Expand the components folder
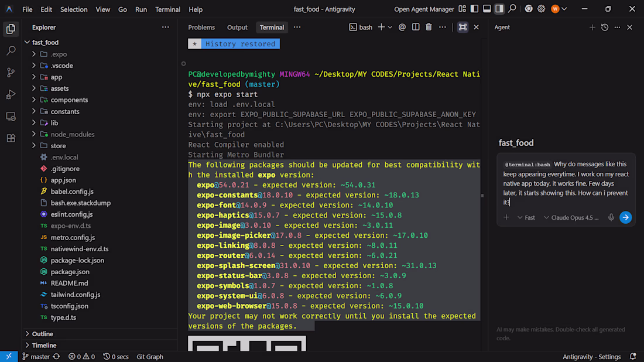The width and height of the screenshot is (644, 362). point(69,100)
